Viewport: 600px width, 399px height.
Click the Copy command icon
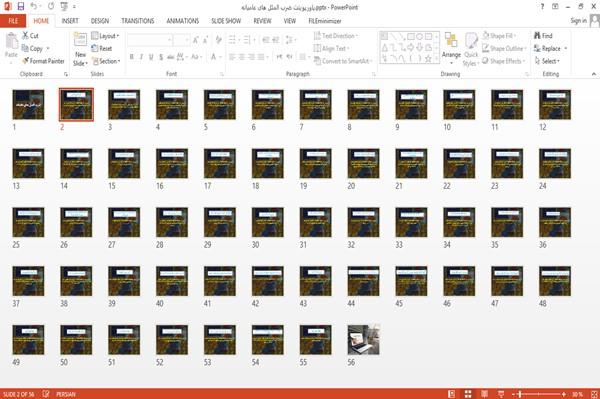coord(25,48)
